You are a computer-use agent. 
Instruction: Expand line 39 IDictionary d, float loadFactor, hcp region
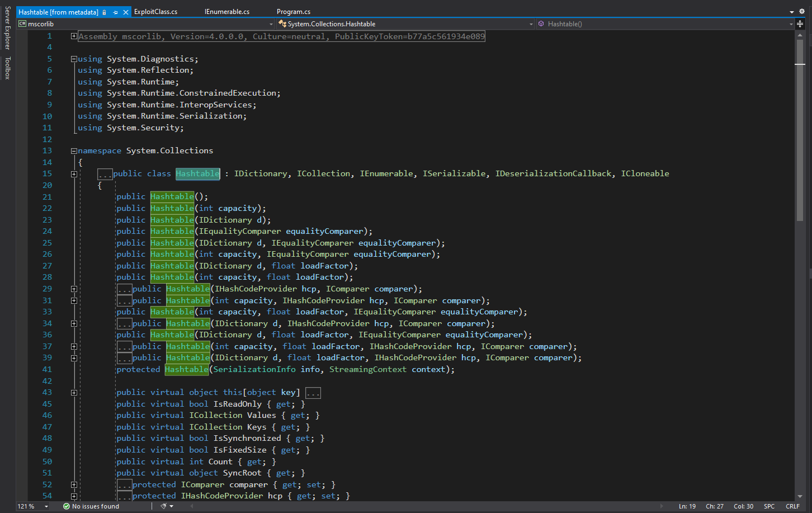pyautogui.click(x=74, y=358)
